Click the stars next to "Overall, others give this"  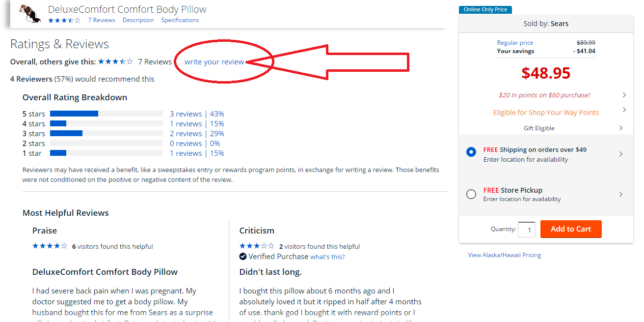coord(115,61)
